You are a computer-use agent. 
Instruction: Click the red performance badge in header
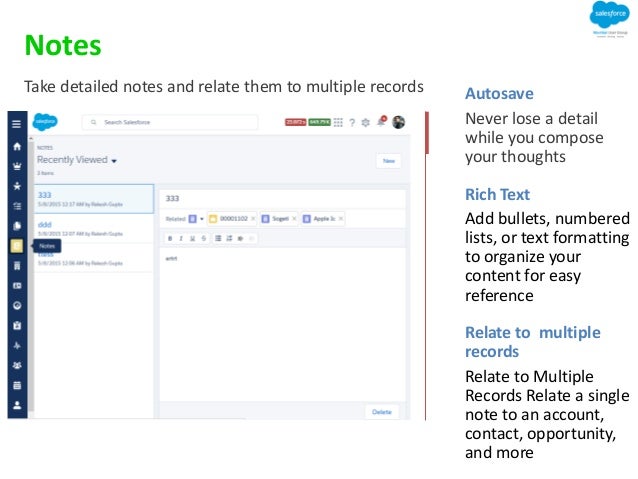click(295, 122)
